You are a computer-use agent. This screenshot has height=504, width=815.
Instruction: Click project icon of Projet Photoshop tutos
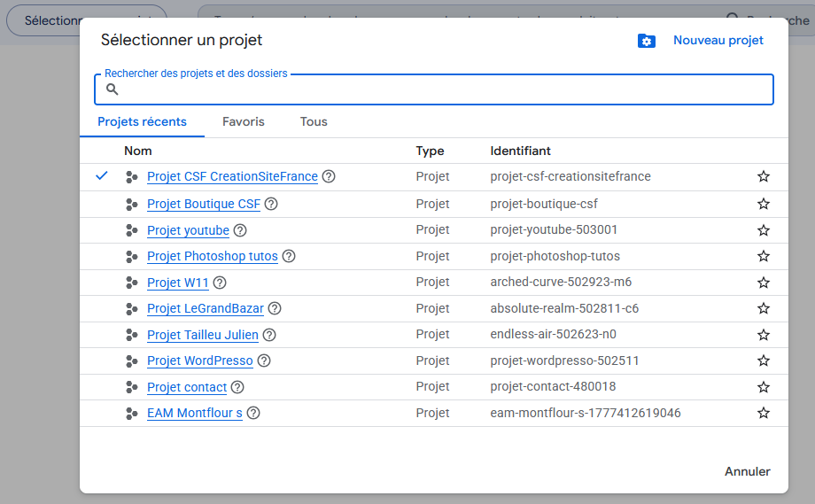tap(131, 257)
